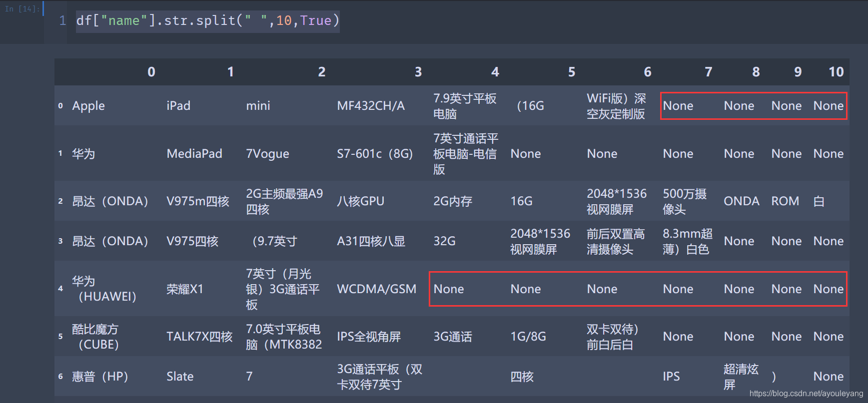Select the 2G内存 cell
868x403 pixels.
(452, 201)
